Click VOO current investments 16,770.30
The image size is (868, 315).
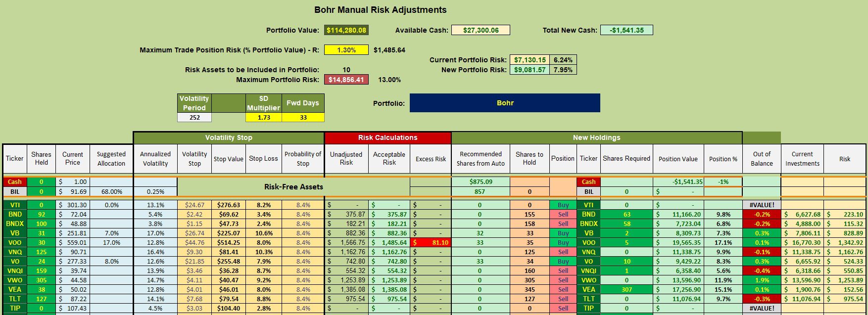coord(802,243)
